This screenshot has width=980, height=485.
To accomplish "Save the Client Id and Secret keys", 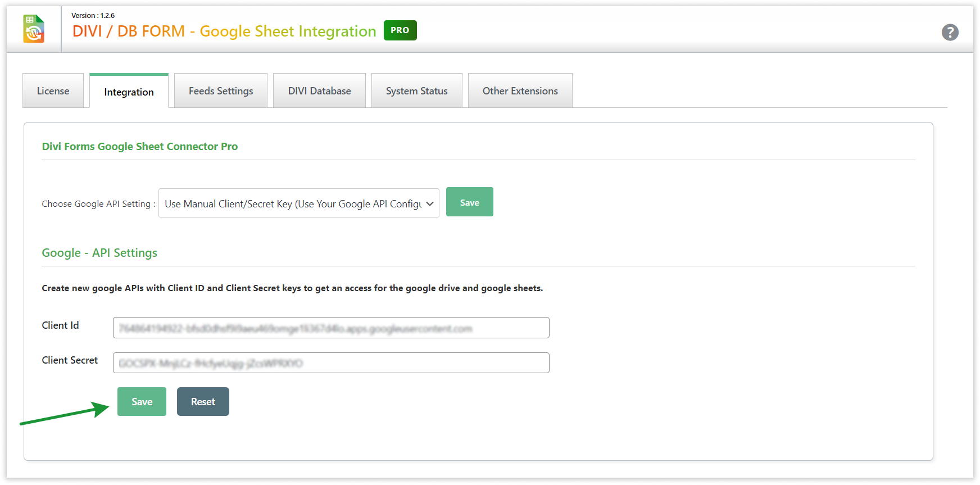I will [142, 402].
